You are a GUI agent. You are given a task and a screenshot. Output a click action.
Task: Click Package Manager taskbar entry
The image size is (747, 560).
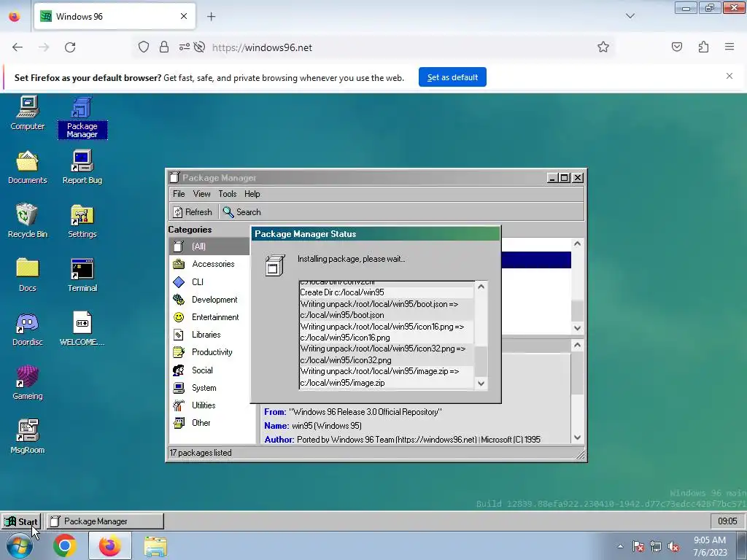(x=105, y=521)
